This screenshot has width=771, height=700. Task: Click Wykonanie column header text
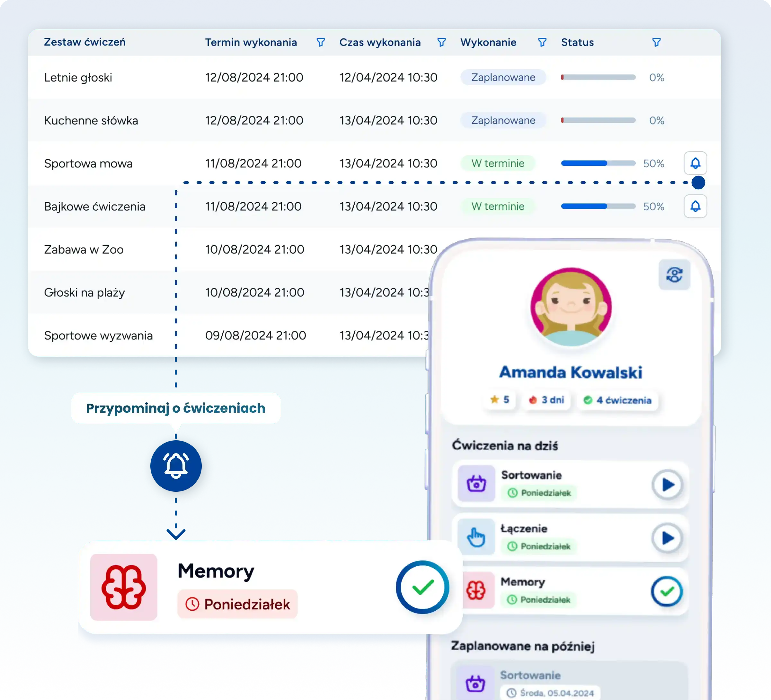point(488,42)
